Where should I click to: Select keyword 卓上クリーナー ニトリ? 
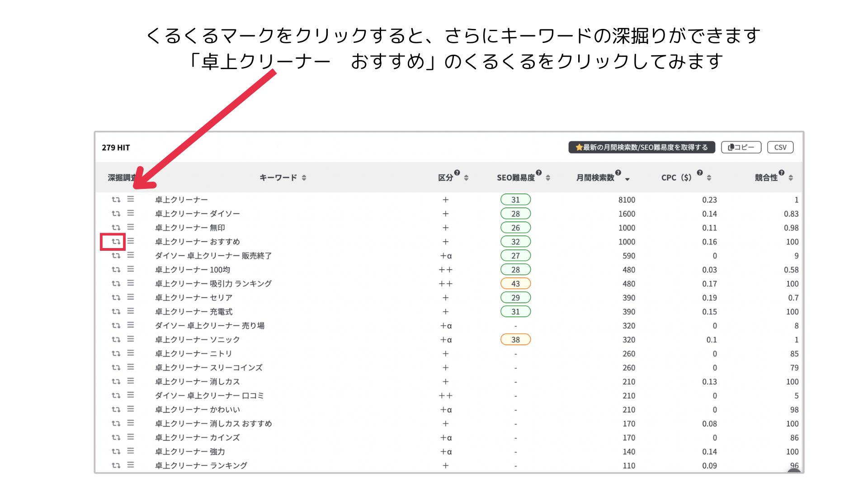click(193, 354)
